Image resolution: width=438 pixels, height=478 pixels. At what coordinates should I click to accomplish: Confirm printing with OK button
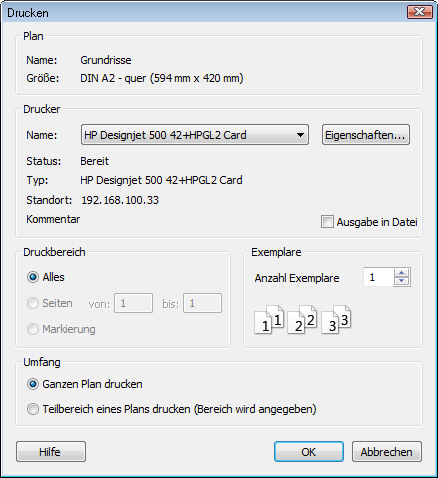tap(309, 452)
